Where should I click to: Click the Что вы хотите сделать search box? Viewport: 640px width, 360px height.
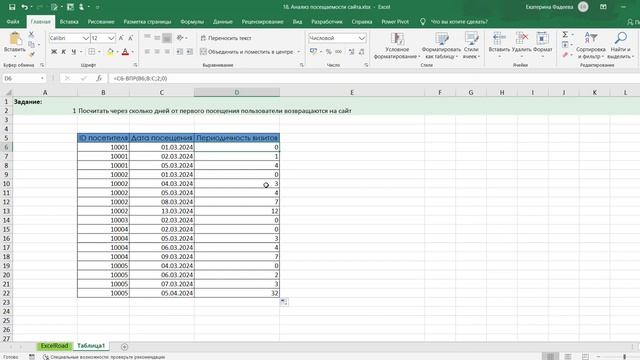point(459,22)
